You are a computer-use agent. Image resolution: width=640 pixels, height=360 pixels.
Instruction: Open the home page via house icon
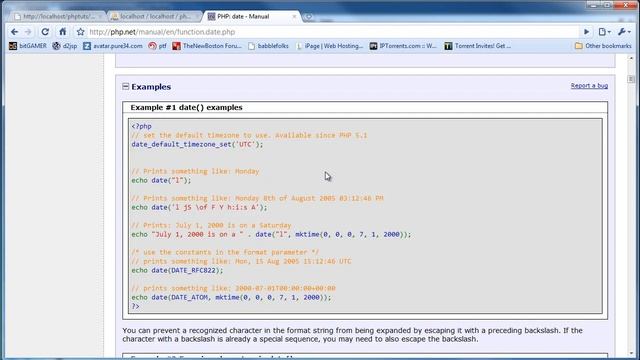(62, 32)
